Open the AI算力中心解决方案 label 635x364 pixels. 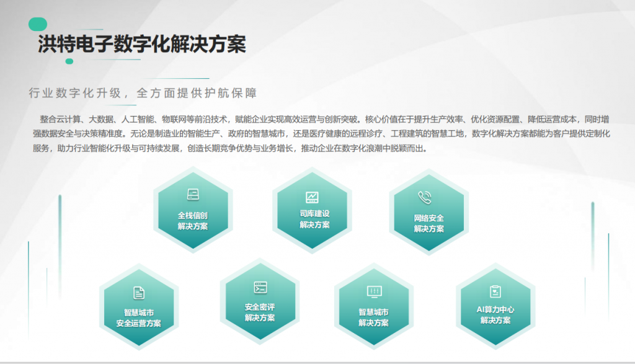click(x=495, y=315)
